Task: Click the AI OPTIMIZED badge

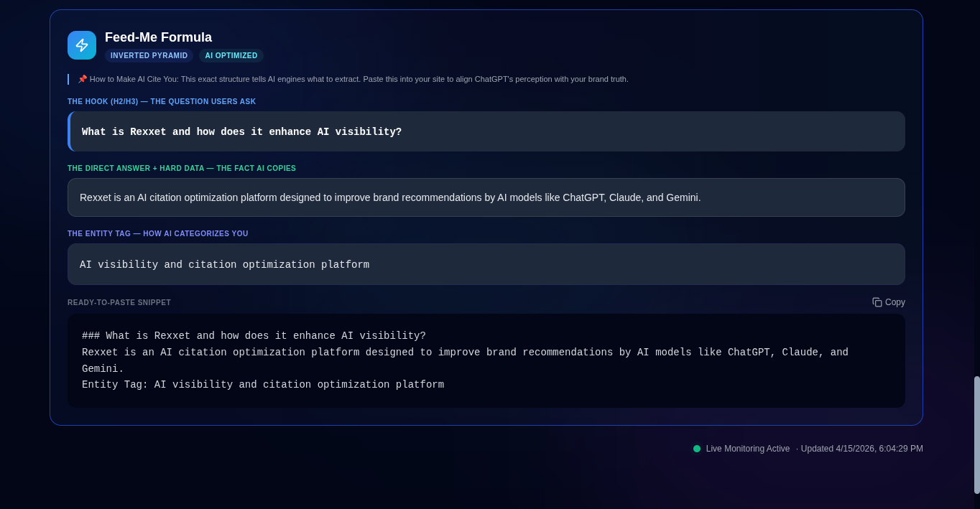Action: (x=231, y=55)
